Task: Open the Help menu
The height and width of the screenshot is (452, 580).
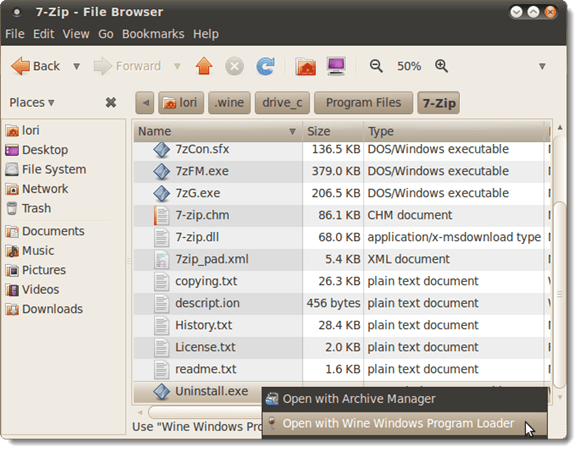Action: coord(206,34)
